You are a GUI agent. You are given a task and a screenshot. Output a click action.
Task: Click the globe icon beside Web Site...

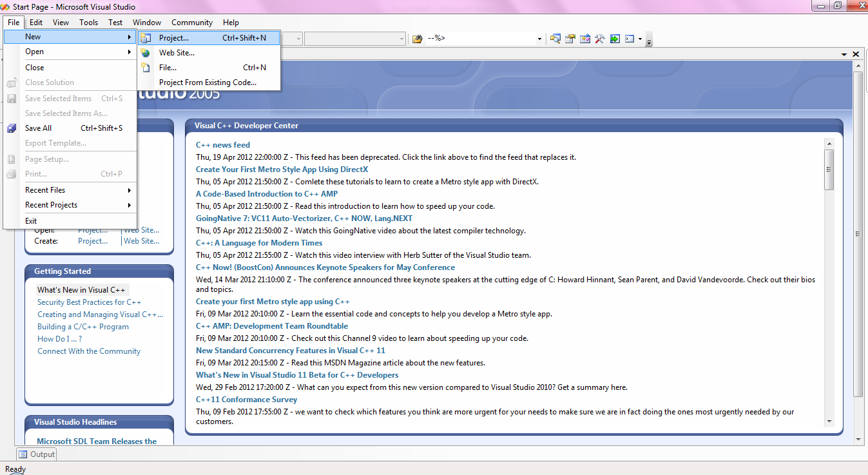(146, 53)
